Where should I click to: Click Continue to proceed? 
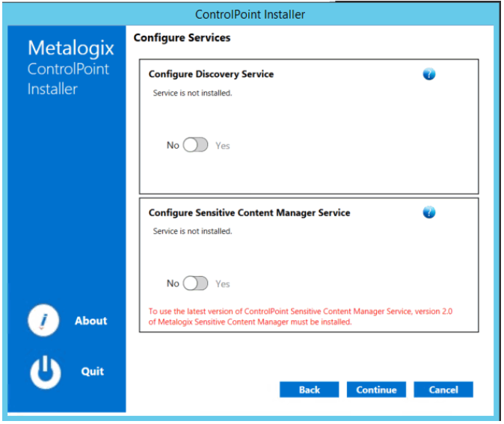pos(376,390)
